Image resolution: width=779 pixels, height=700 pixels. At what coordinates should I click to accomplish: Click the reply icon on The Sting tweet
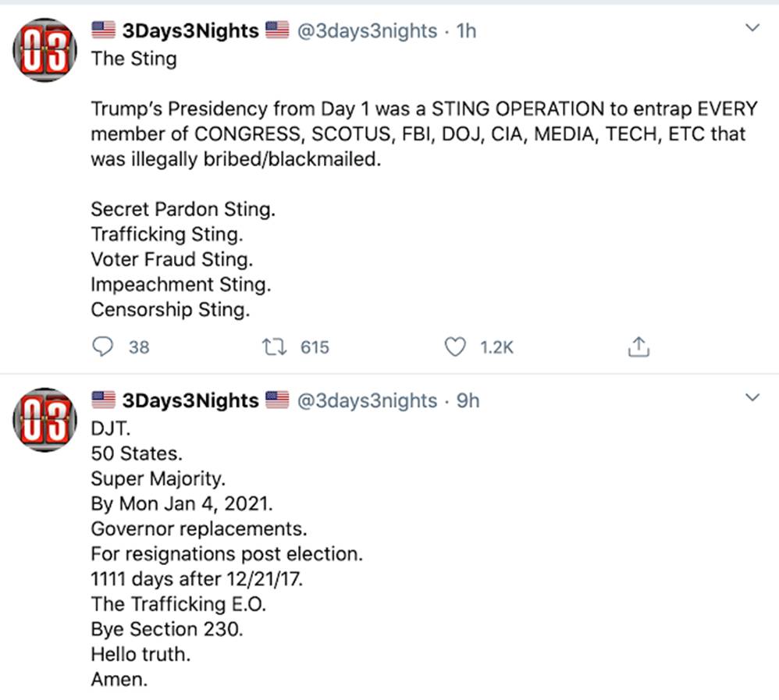coord(102,347)
